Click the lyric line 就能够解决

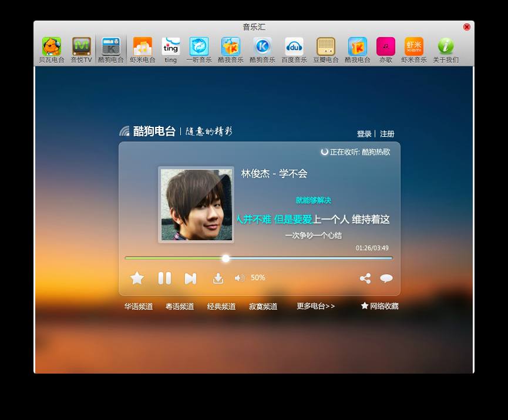tap(313, 200)
